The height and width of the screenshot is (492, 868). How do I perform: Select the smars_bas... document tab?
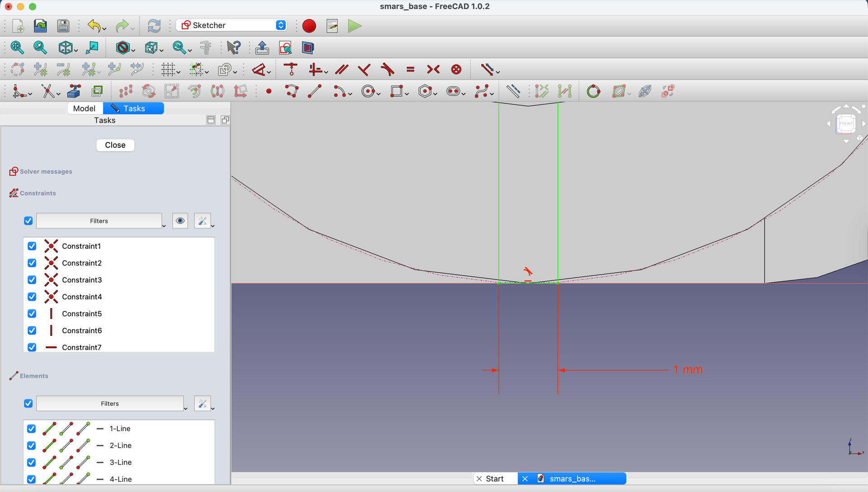[572, 478]
